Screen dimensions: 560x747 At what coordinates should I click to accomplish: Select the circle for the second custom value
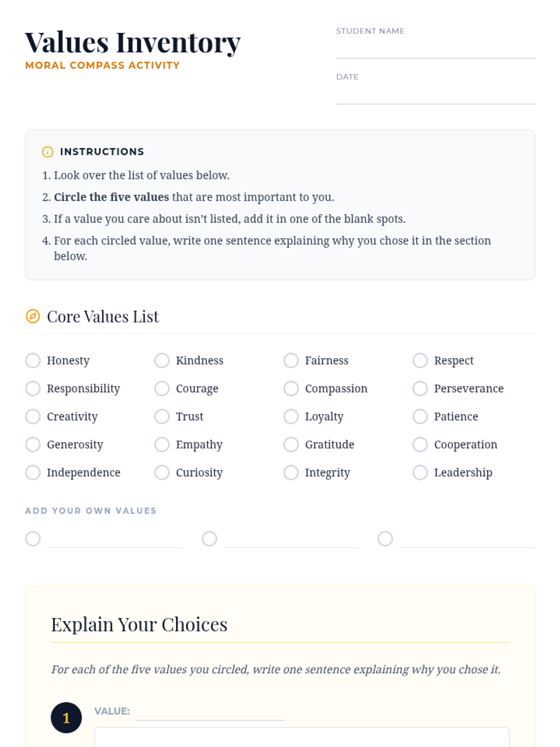click(x=210, y=539)
